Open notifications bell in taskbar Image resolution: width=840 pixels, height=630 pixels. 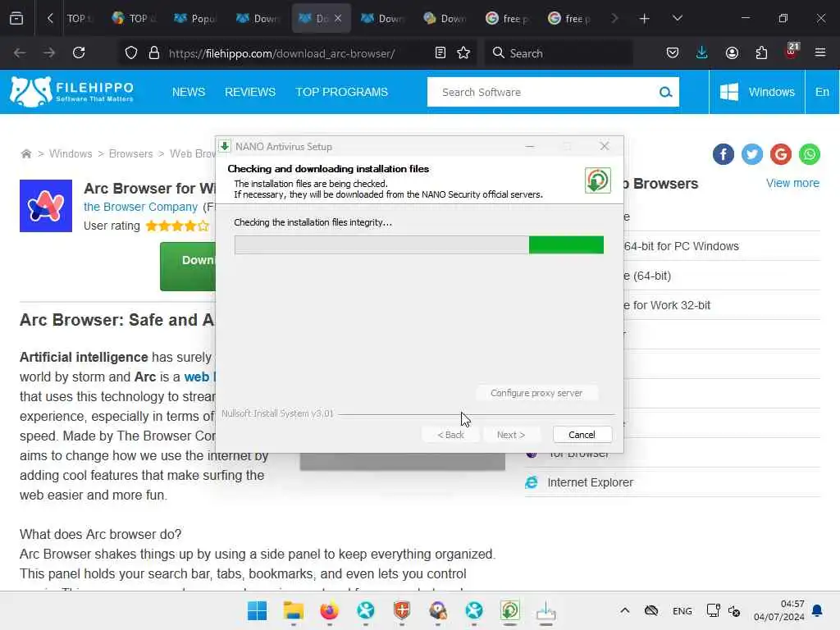point(818,610)
